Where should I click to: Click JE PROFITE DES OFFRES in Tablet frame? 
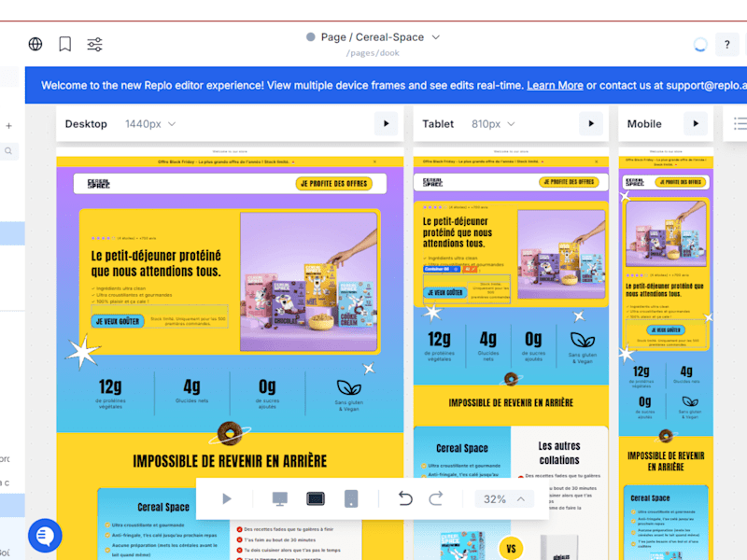(x=569, y=182)
